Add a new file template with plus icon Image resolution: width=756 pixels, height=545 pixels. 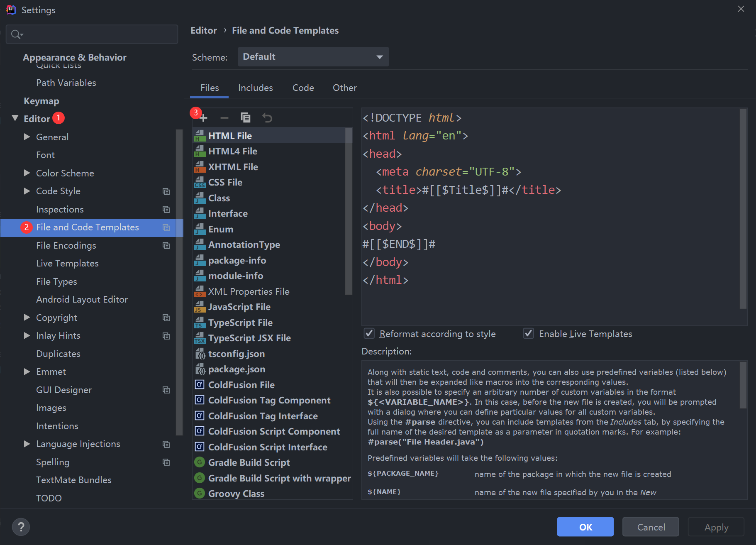(203, 118)
